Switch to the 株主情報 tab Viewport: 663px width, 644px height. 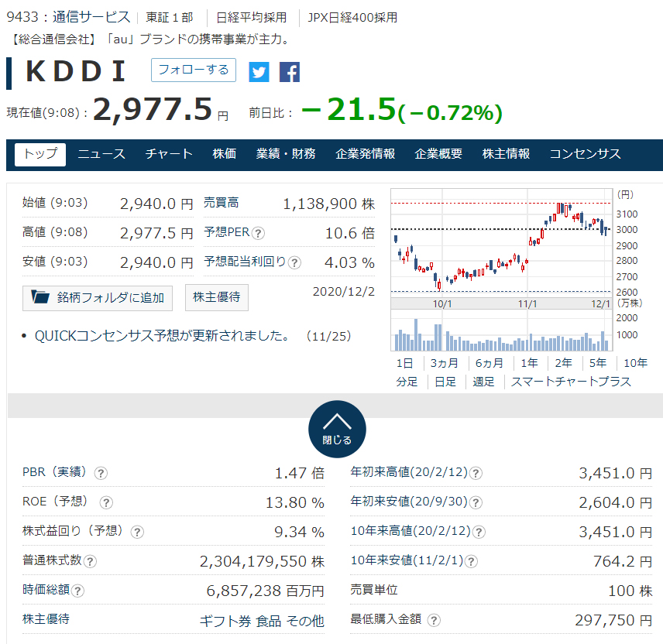pos(506,154)
